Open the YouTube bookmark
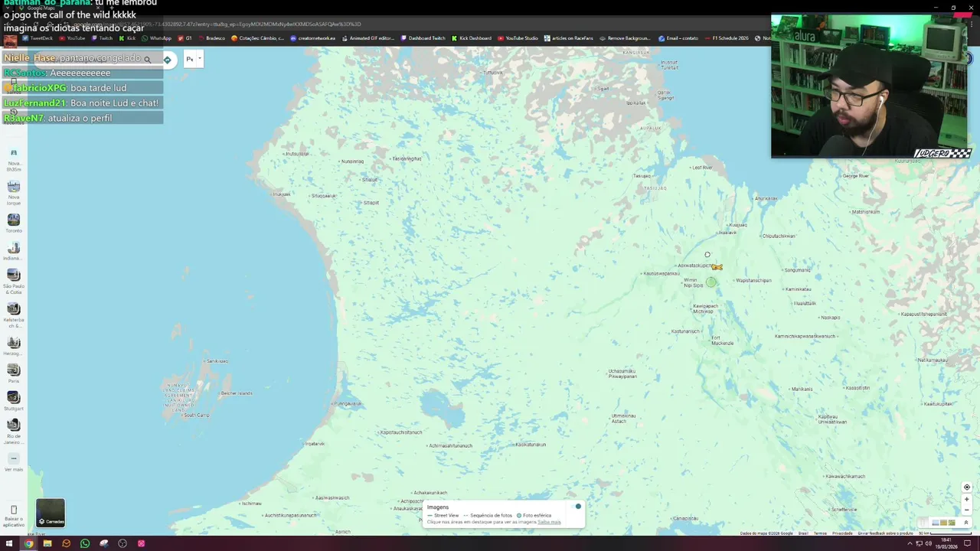This screenshot has width=980, height=551. coord(71,38)
